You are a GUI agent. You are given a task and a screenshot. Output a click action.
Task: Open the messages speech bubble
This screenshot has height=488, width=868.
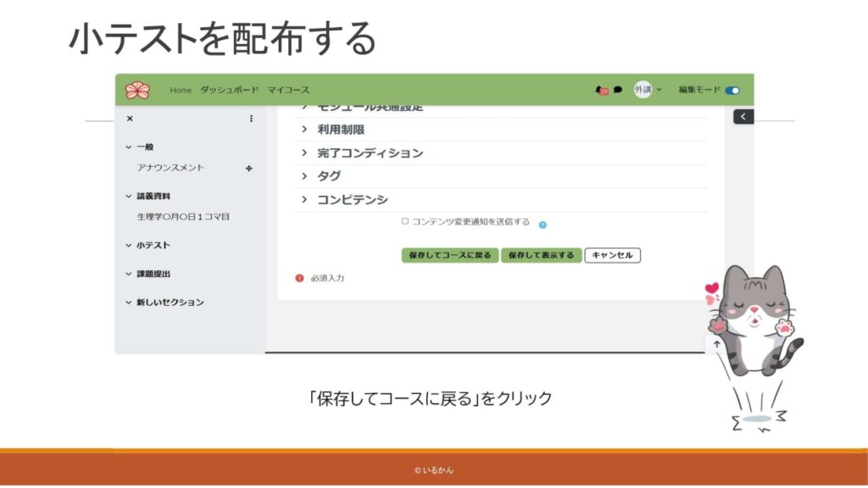[618, 90]
